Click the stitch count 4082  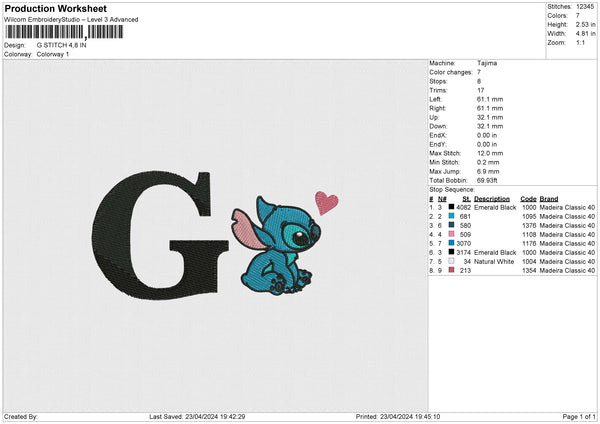click(x=464, y=207)
